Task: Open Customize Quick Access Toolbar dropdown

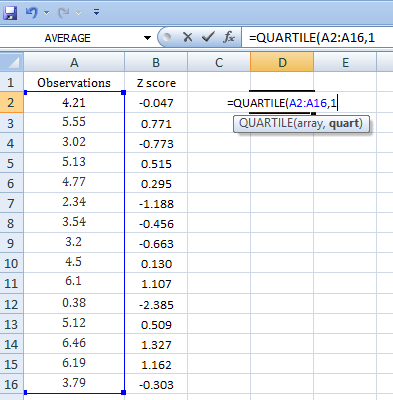Action: tap(96, 12)
